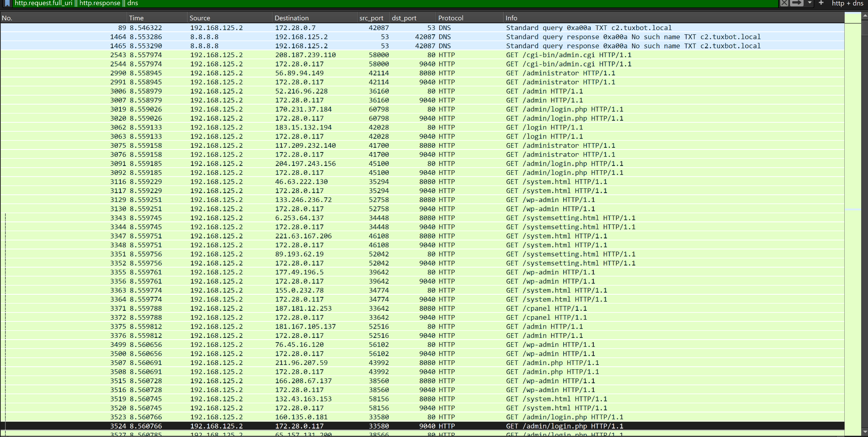Screen dimensions: 868x437
Task: Select packet 3372 GET /cpanel row
Action: click(422, 317)
